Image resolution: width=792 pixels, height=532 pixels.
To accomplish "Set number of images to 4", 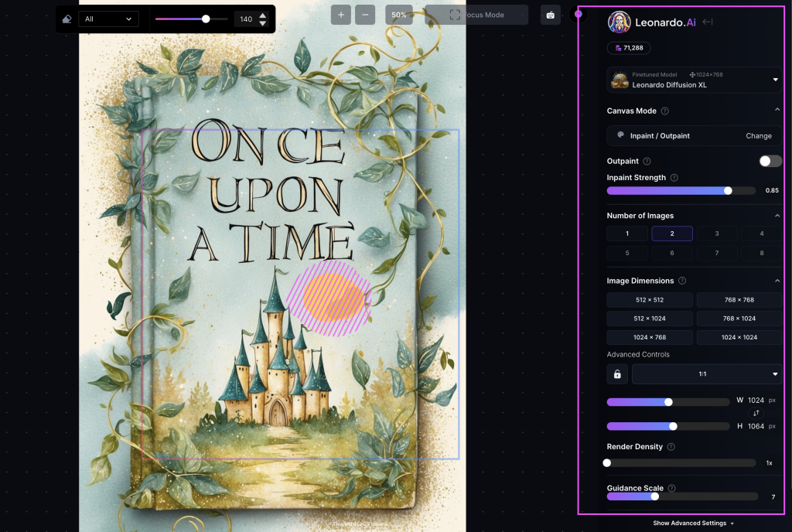I will [761, 234].
